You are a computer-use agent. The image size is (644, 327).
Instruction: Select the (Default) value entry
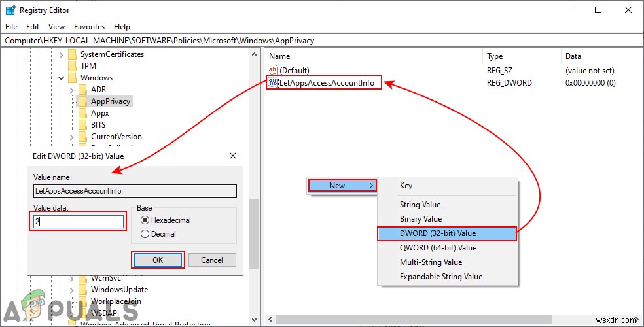click(294, 71)
